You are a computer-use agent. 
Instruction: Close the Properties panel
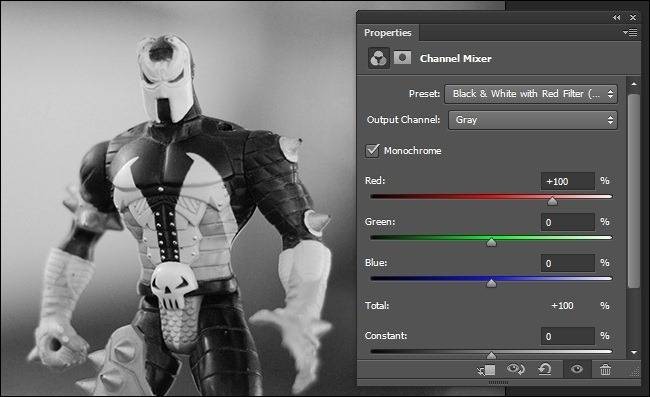(633, 17)
